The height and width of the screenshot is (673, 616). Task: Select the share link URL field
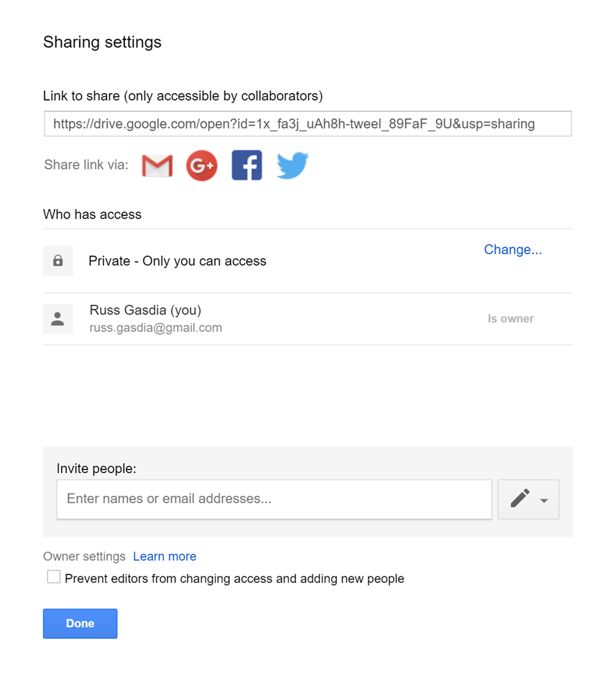308,124
